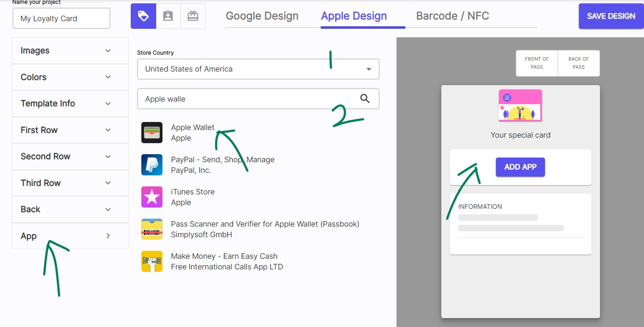Show the Front of Pass view

point(537,63)
